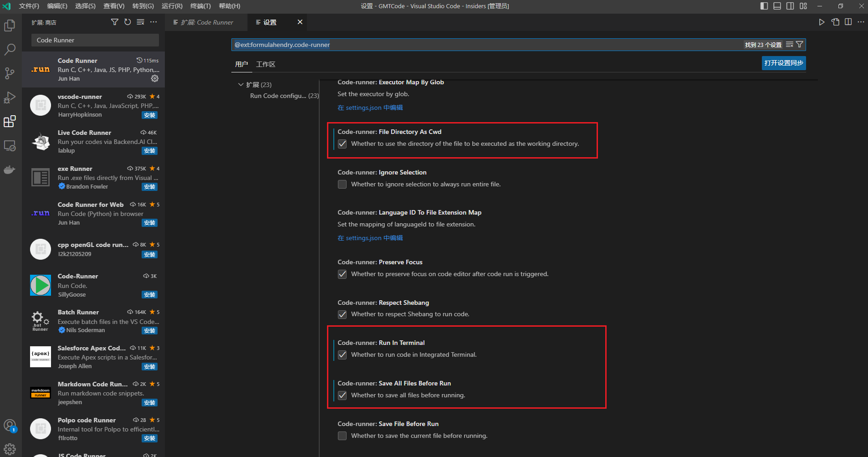Open the Code Runner extension manage gear
Image resolution: width=868 pixels, height=457 pixels.
pyautogui.click(x=155, y=78)
